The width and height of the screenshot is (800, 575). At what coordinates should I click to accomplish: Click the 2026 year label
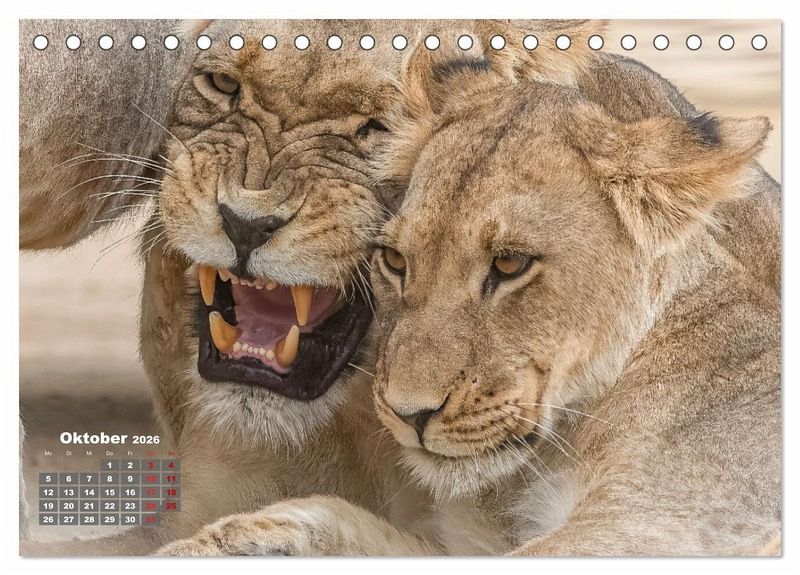coord(146,439)
